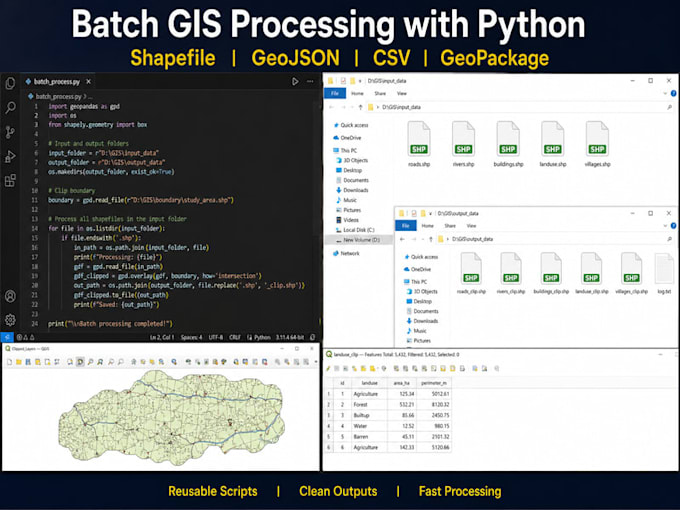
Task: Run the Python file with the play icon
Action: click(x=295, y=82)
